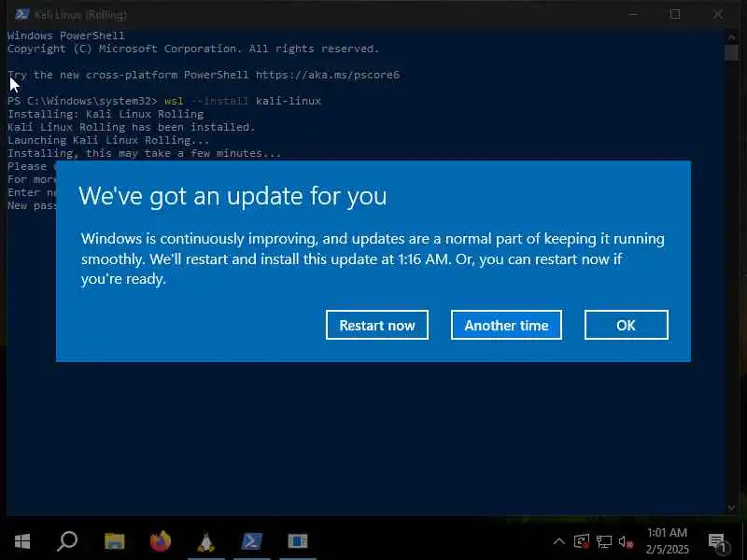
Task: Click 'Kali Linux Rolling has been installed.' line
Action: pos(131,127)
